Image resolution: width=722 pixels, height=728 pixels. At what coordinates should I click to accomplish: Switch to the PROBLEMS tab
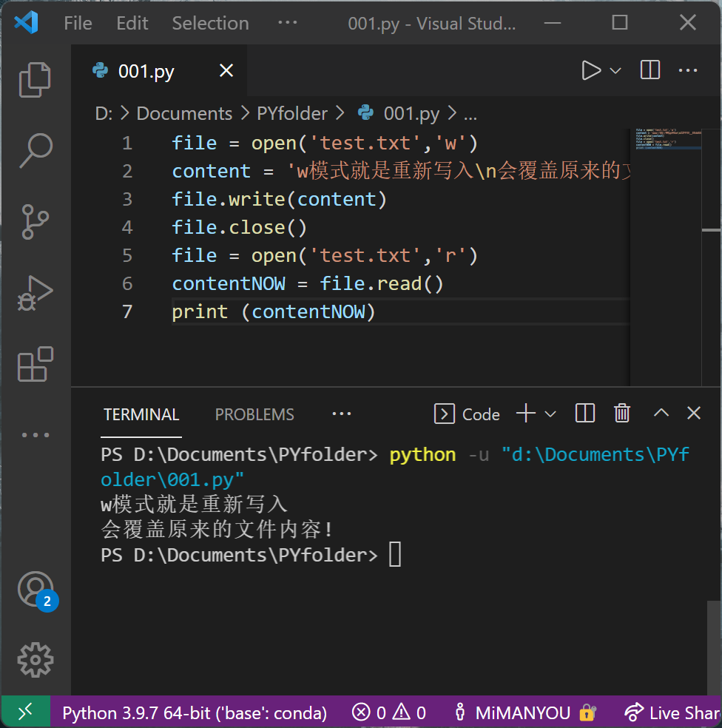[254, 414]
